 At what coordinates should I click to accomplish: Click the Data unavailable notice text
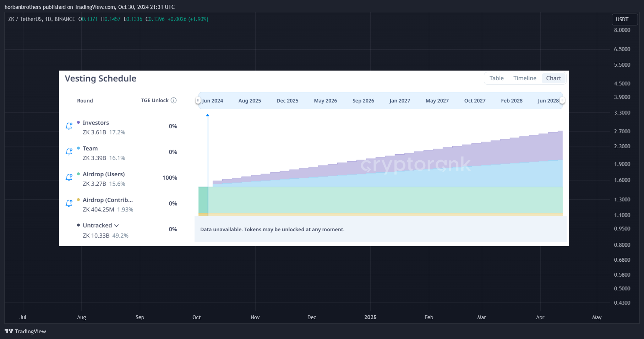pyautogui.click(x=272, y=229)
